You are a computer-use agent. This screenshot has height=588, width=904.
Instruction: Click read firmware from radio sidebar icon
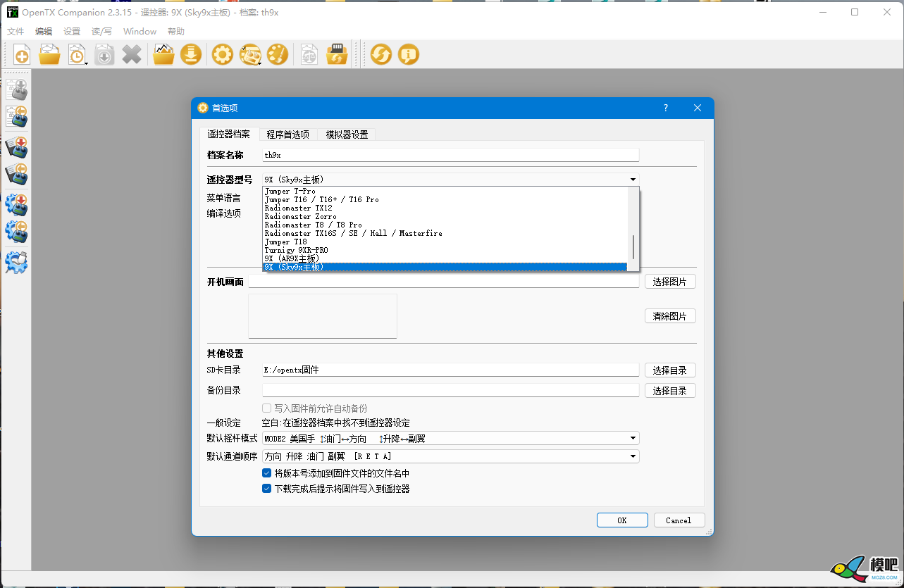16,232
